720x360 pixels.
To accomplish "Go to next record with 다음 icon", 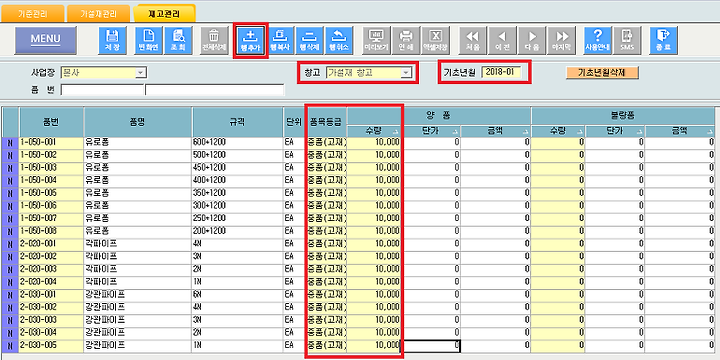I will coord(532,40).
